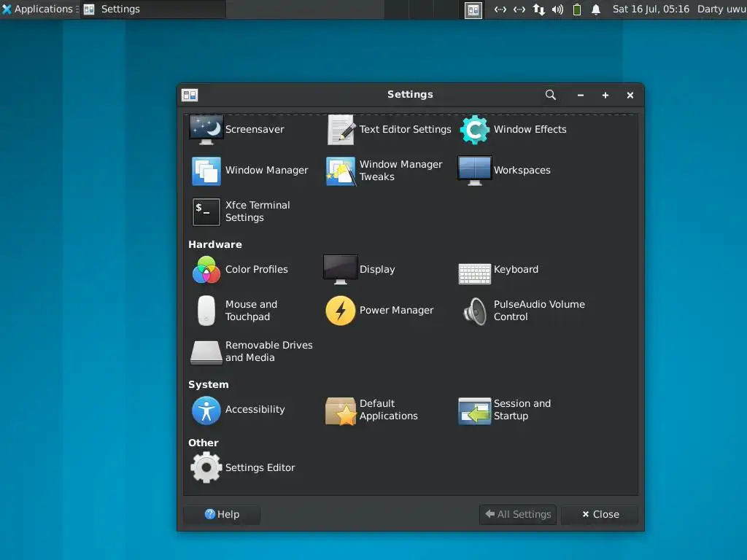Click the workspace switcher icon in panel
Viewport: 747px width, 560px height.
click(x=473, y=10)
